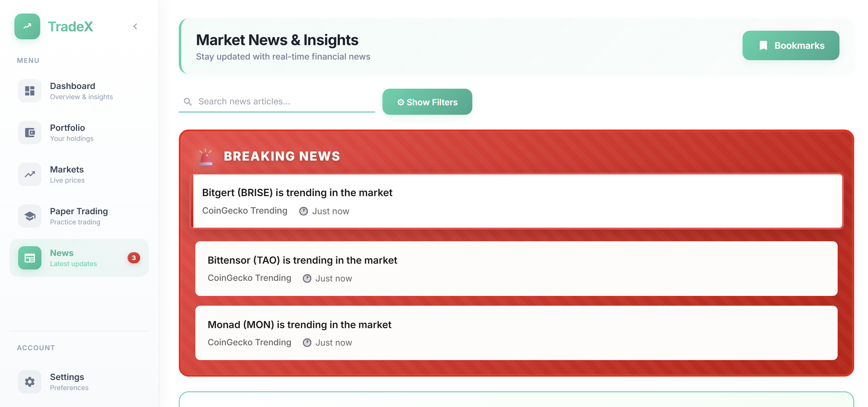
Task: Click the Markets trending-line icon
Action: [x=30, y=174]
